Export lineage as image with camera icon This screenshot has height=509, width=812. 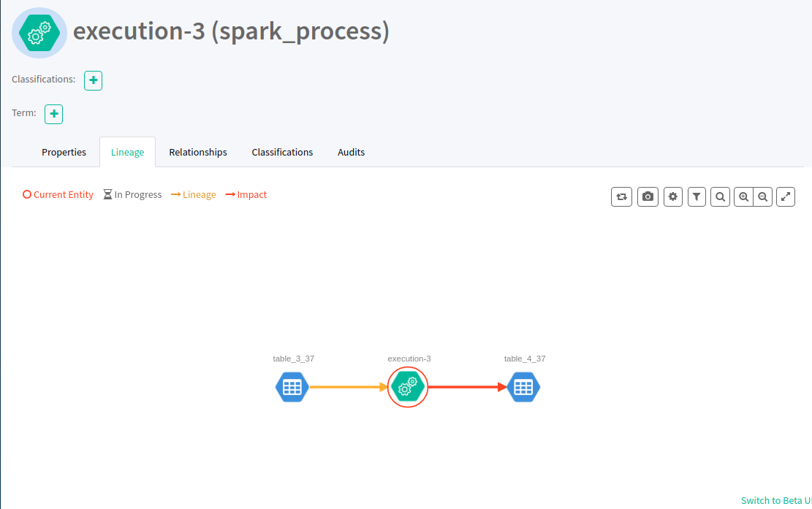coord(648,196)
